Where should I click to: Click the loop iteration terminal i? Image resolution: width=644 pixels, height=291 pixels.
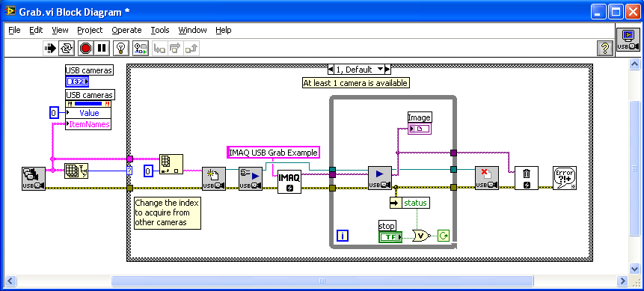tap(343, 236)
